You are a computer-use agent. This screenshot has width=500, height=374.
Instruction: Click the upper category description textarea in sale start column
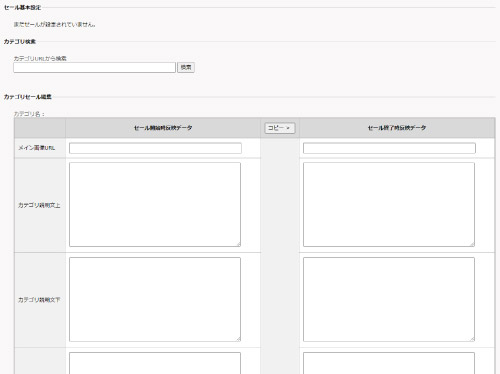pos(155,205)
